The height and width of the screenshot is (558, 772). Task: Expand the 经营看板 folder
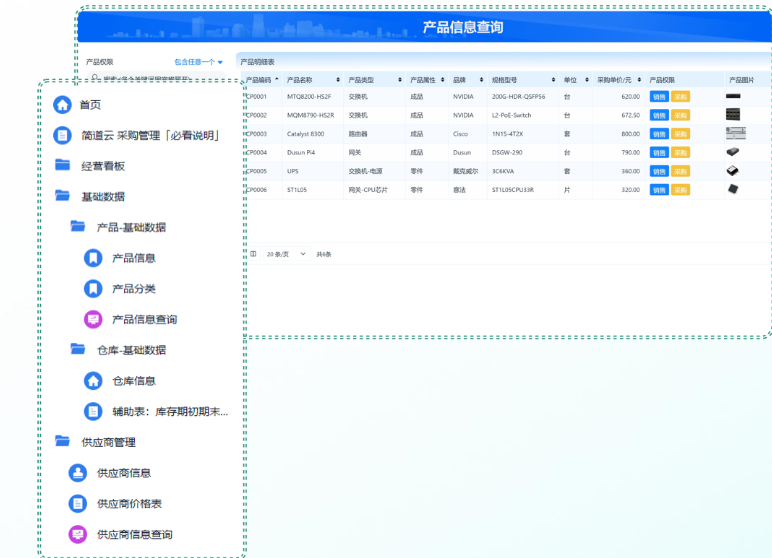point(63,166)
